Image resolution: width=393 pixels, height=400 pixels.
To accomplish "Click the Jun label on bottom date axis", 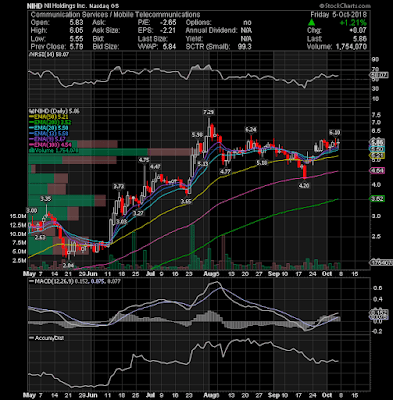I will click(x=92, y=395).
